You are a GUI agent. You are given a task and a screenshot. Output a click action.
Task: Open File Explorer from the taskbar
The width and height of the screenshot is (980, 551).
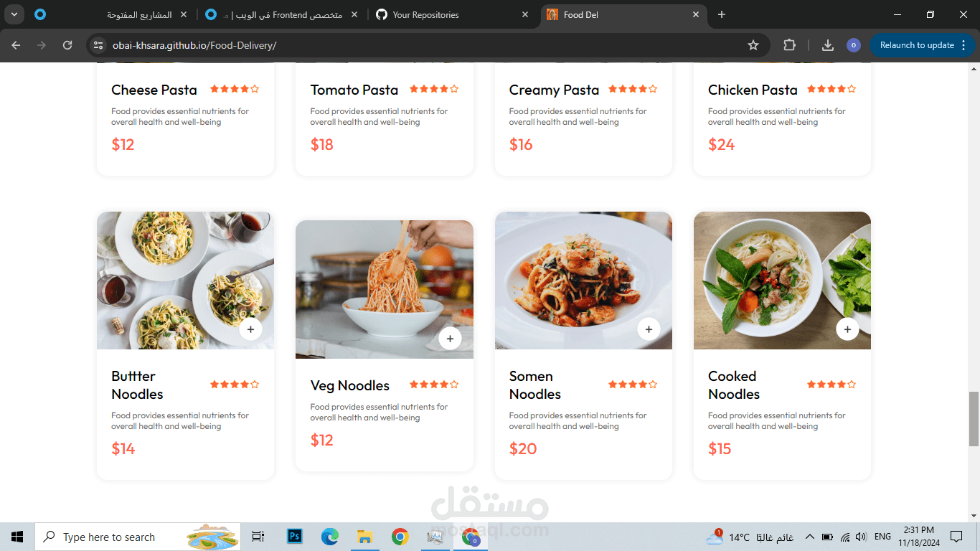(365, 537)
